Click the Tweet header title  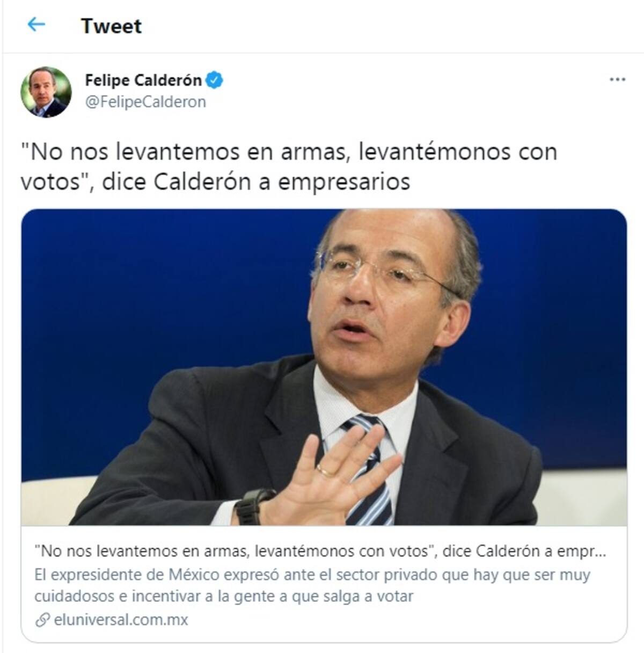coord(111,26)
